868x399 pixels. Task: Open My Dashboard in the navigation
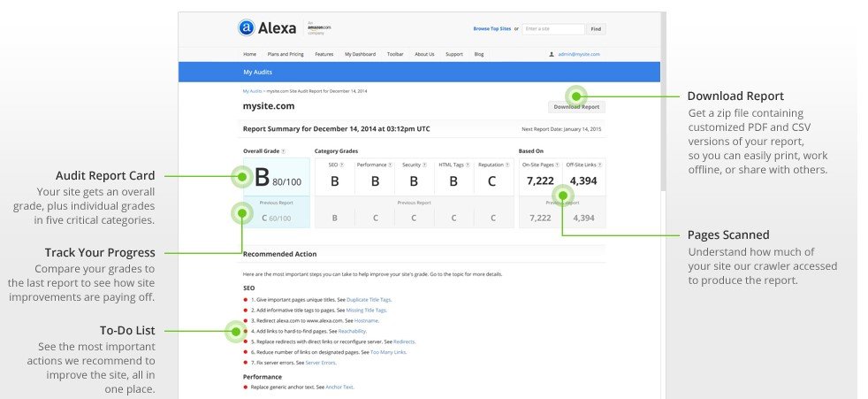(360, 54)
